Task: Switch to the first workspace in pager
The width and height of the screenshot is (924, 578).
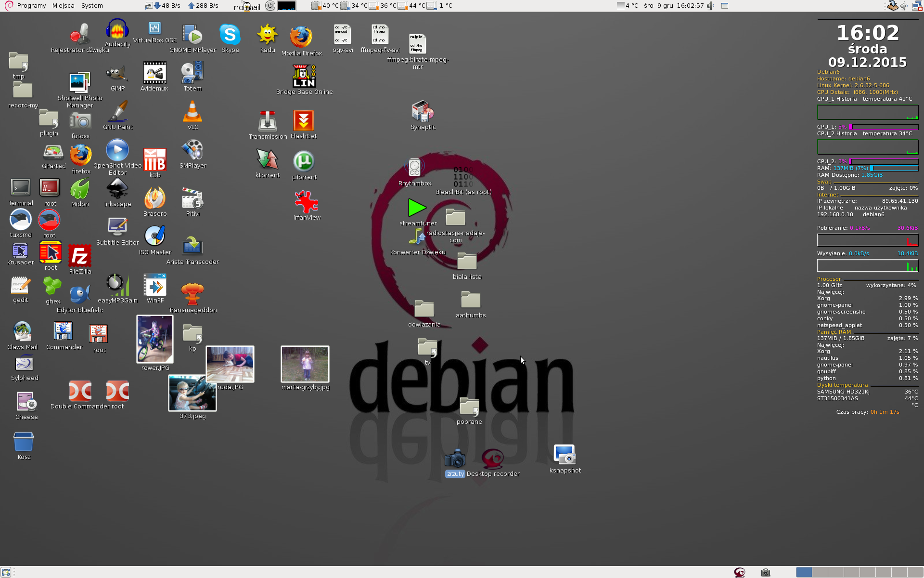Action: coord(804,572)
